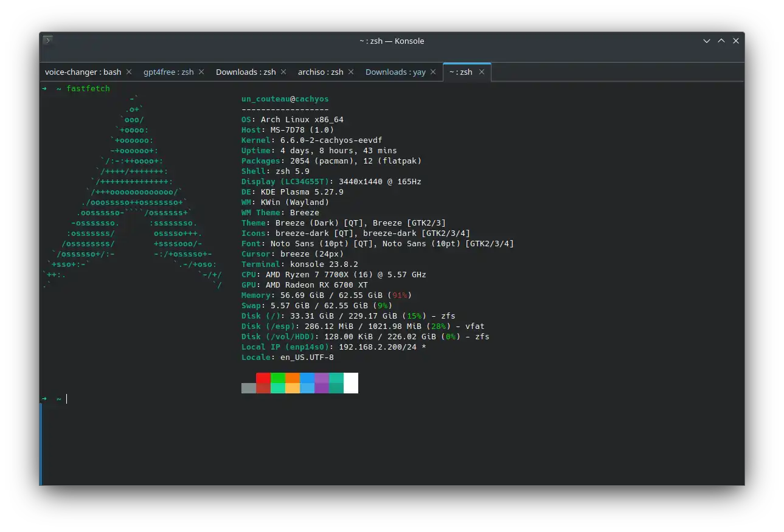The width and height of the screenshot is (784, 532).
Task: Click the Font: Noto Sans line
Action: [378, 243]
